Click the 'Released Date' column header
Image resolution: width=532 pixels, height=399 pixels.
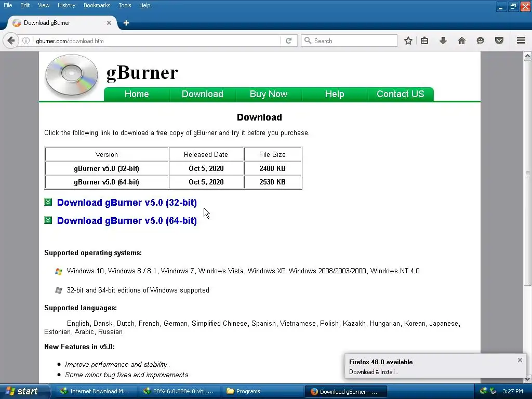tap(206, 154)
